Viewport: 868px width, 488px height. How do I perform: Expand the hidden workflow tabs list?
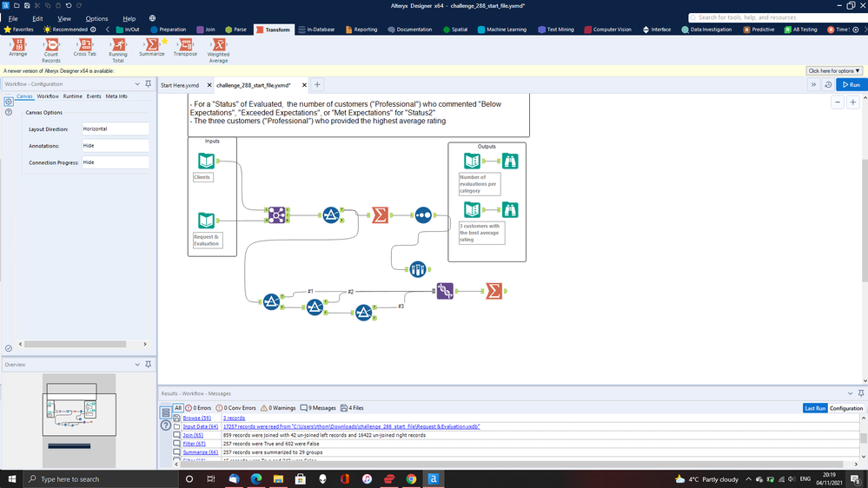(x=813, y=84)
